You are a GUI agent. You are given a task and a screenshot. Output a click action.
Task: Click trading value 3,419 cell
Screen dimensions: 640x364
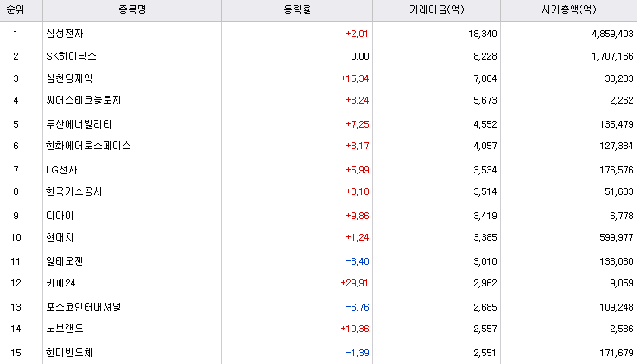485,216
